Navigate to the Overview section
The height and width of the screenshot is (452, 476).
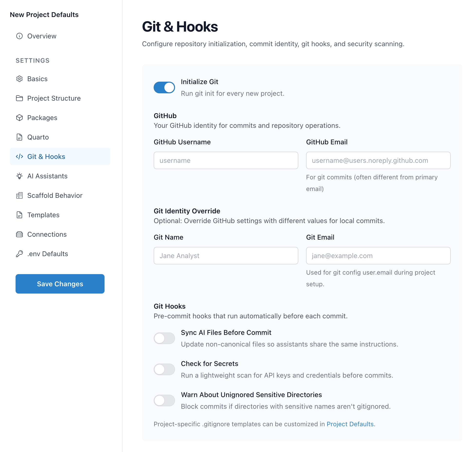42,36
